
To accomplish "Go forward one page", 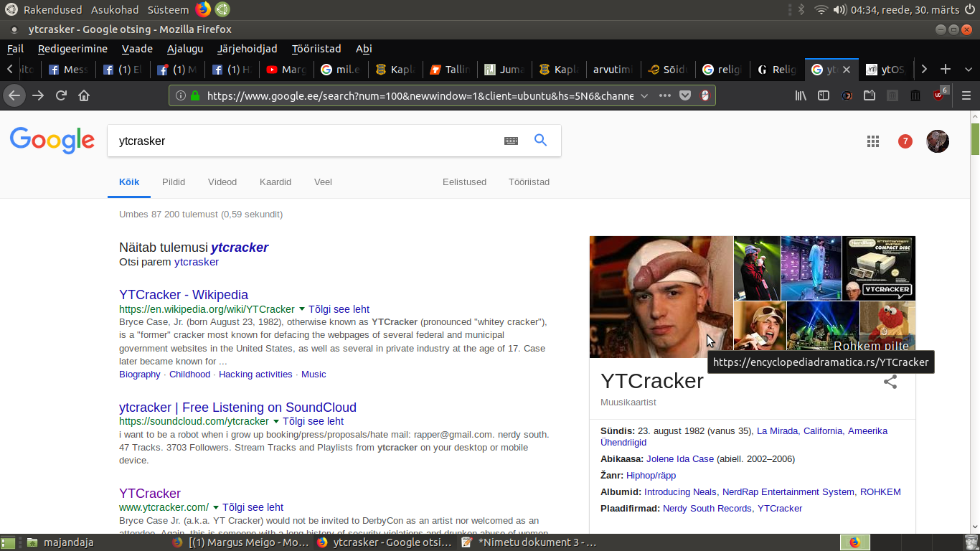I will coord(38,95).
